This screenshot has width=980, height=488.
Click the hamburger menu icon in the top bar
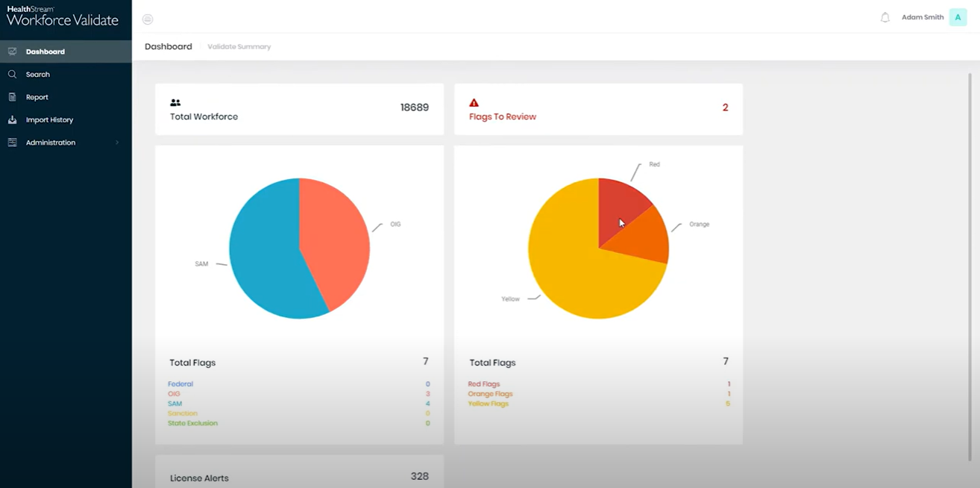click(x=147, y=19)
